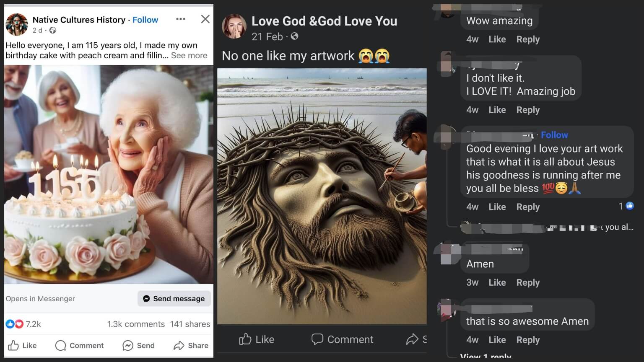Screen dimensions: 644x362
Task: Click Follow next to Native Cultures History
Action: pos(145,20)
